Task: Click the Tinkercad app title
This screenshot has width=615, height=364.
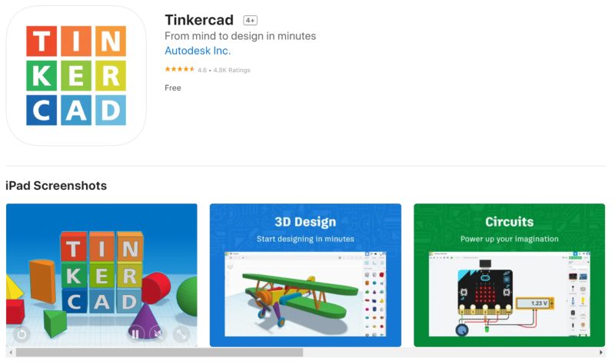Action: (199, 20)
